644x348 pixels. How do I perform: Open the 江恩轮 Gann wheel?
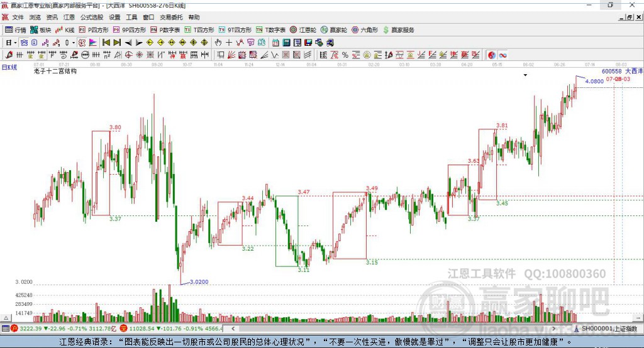tap(303, 30)
